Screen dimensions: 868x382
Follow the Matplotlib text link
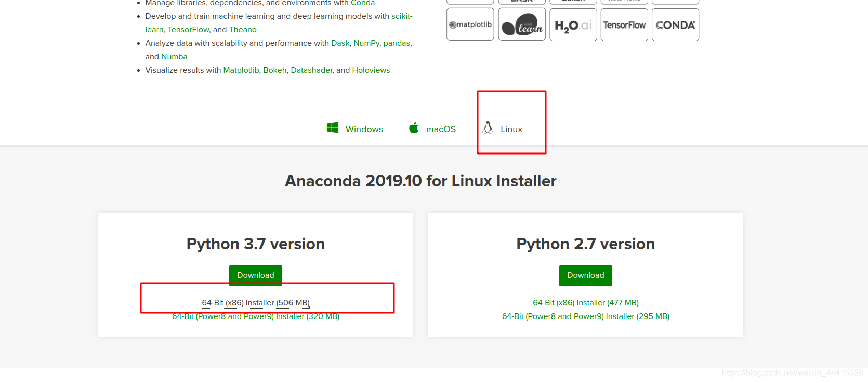point(241,70)
